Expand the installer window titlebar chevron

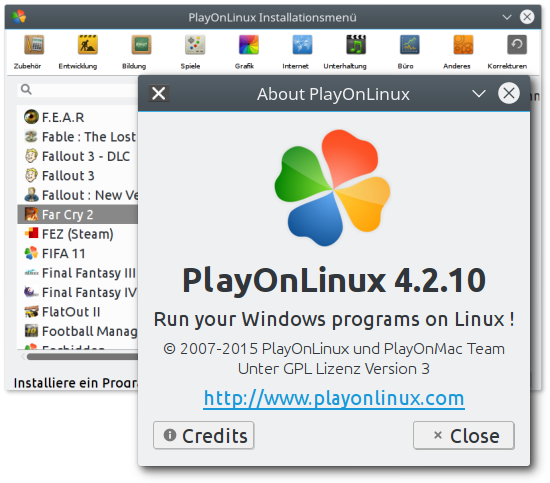click(x=507, y=17)
